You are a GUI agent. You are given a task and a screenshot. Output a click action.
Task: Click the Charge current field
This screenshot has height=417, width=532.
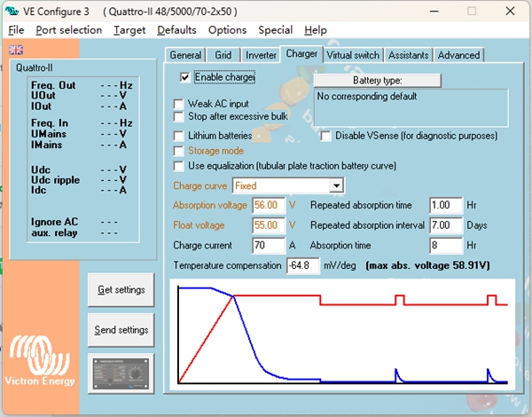[x=269, y=245]
